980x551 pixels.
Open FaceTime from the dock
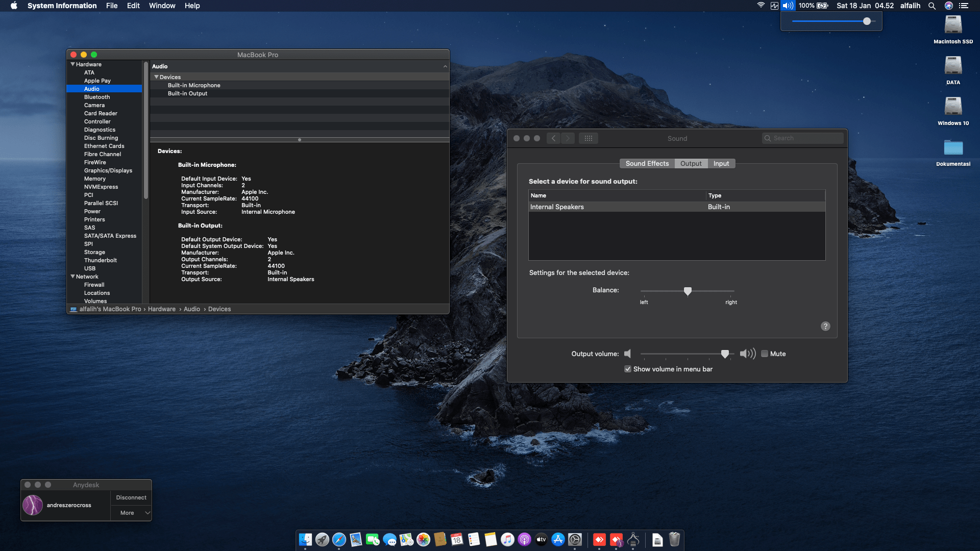pyautogui.click(x=373, y=539)
